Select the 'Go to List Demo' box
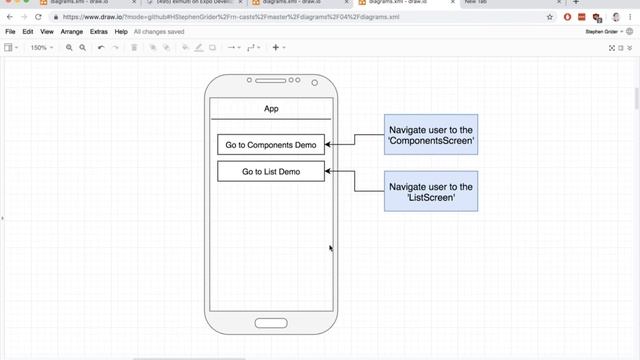The height and width of the screenshot is (360, 640). (271, 171)
